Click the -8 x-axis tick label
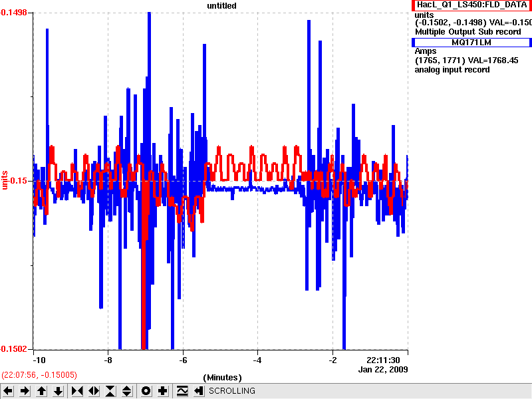This screenshot has height=399, width=532. pos(108,360)
